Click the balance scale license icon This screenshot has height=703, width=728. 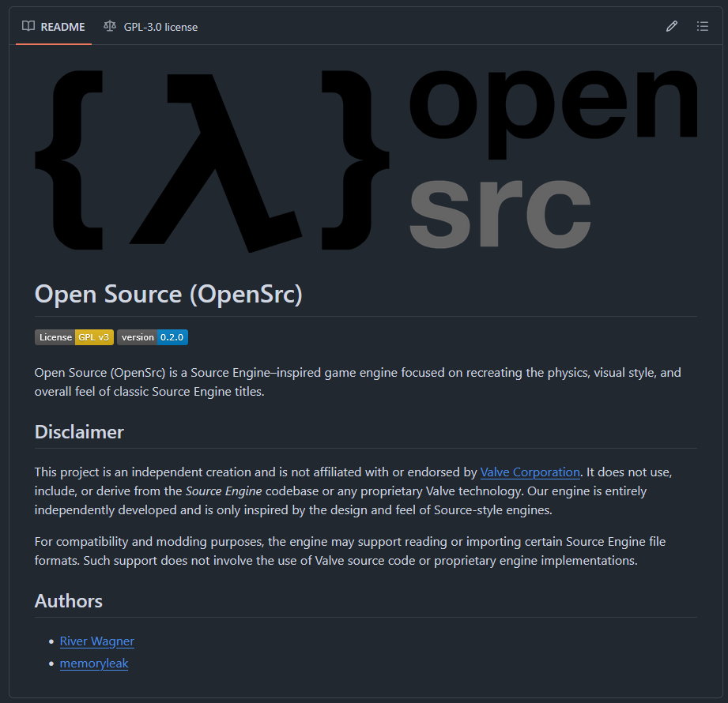110,26
